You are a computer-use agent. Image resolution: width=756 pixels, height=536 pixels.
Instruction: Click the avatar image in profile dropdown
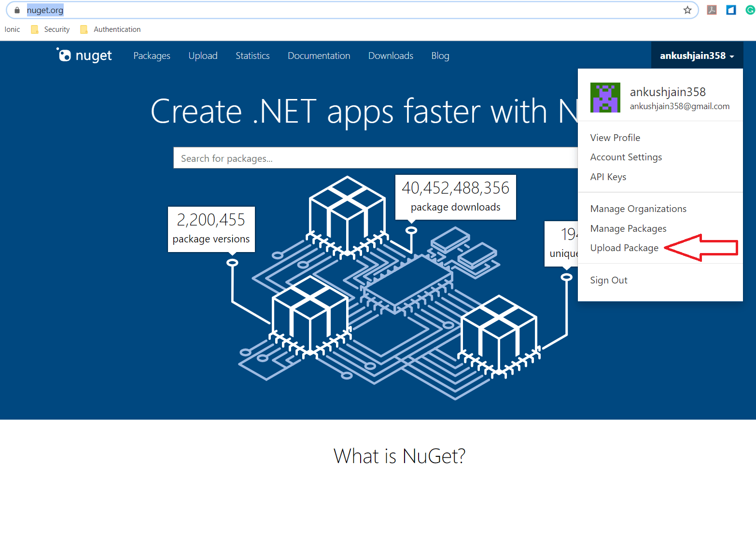pyautogui.click(x=605, y=97)
